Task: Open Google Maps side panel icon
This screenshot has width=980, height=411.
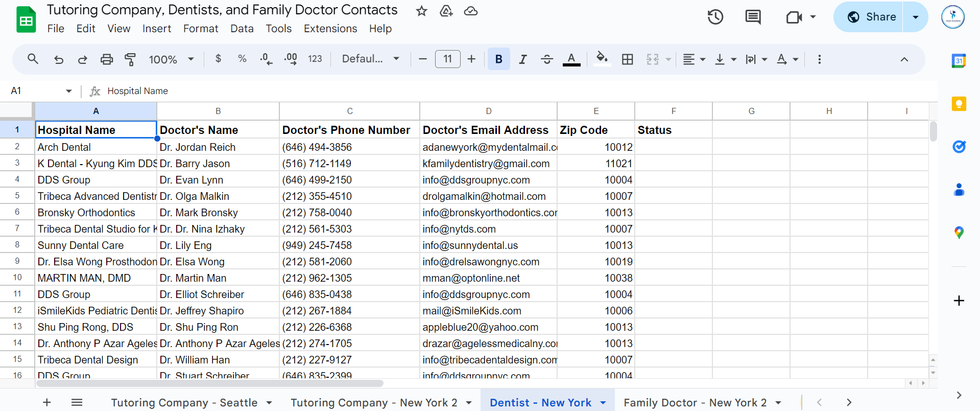Action: (x=959, y=233)
